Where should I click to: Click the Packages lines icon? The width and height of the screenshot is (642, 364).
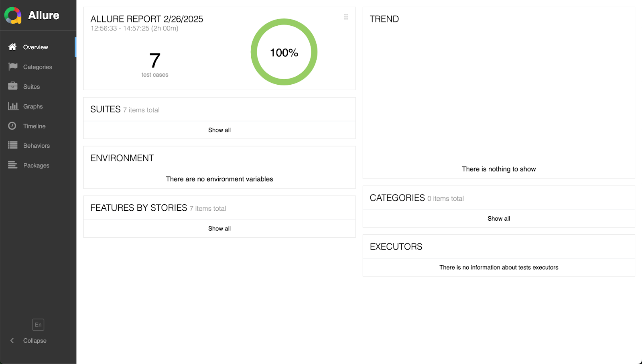pyautogui.click(x=13, y=165)
